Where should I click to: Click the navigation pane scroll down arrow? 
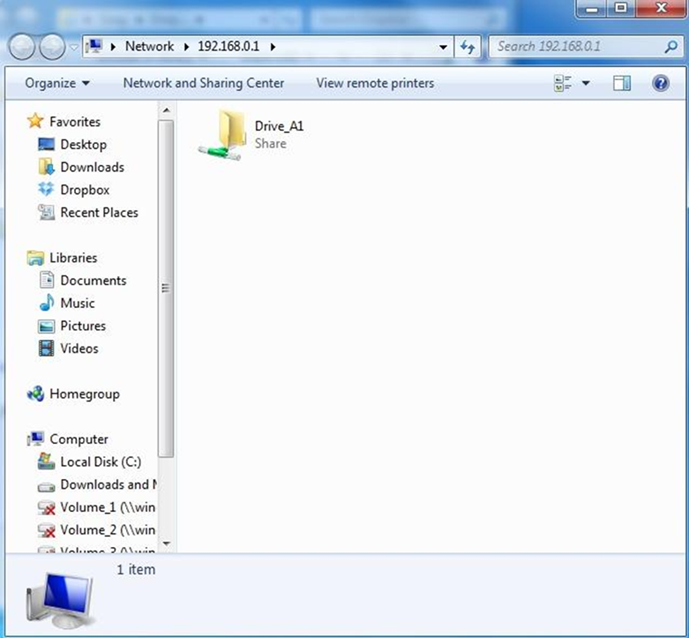(x=166, y=545)
